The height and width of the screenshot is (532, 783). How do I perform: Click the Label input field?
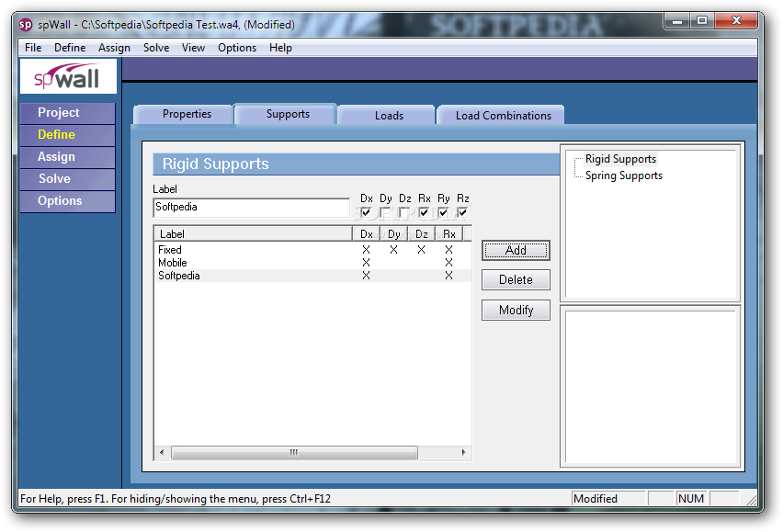(251, 207)
